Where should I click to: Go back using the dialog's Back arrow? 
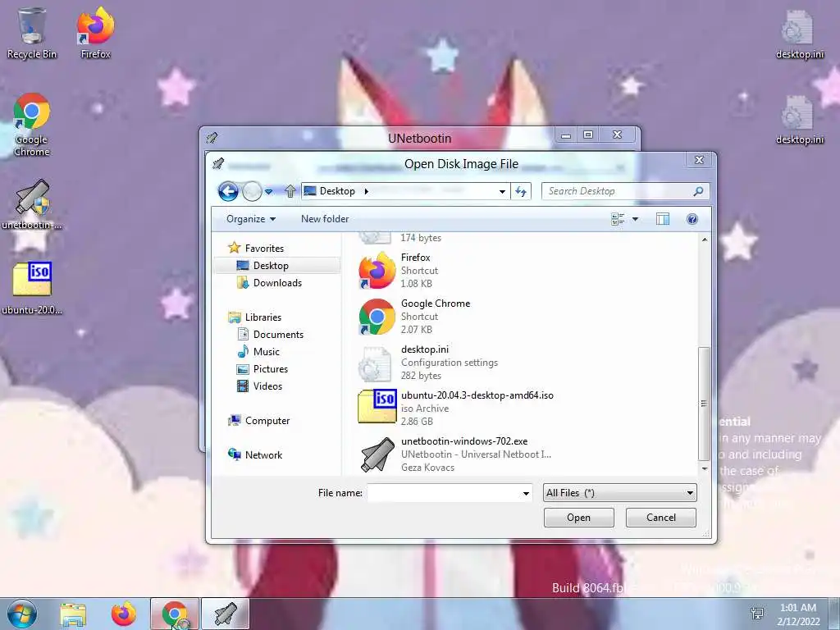[228, 191]
